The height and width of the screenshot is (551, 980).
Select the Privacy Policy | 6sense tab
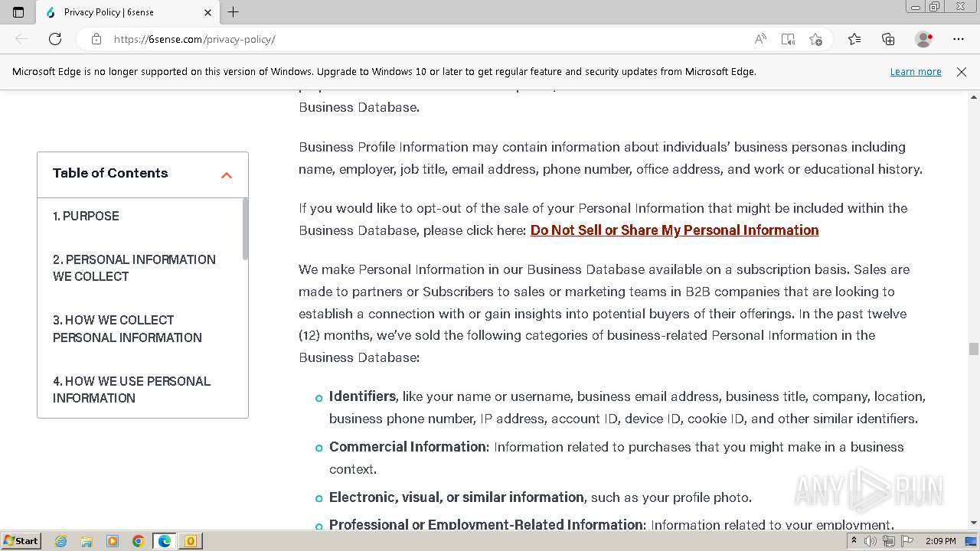[126, 12]
